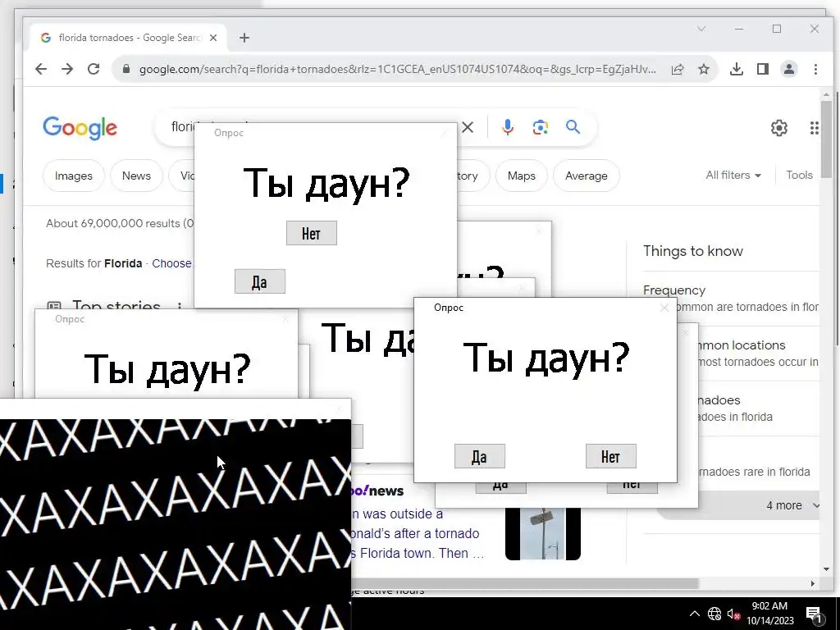
Task: Open the All filters dropdown
Action: pyautogui.click(x=733, y=176)
